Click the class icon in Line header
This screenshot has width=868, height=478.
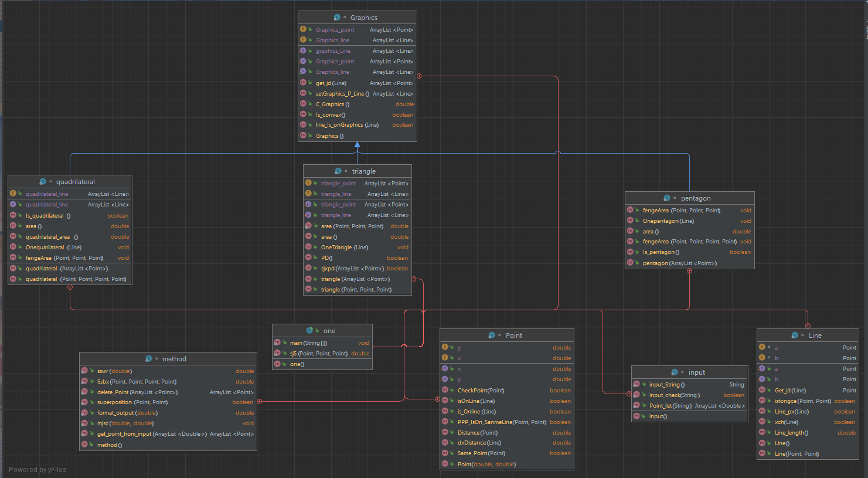(x=794, y=335)
